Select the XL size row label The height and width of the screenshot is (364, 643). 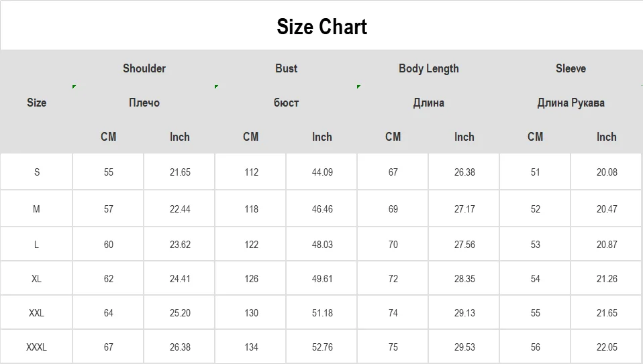(x=36, y=278)
